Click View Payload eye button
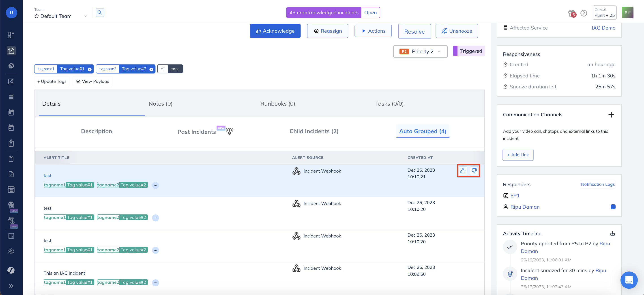The height and width of the screenshot is (295, 644). coord(93,81)
